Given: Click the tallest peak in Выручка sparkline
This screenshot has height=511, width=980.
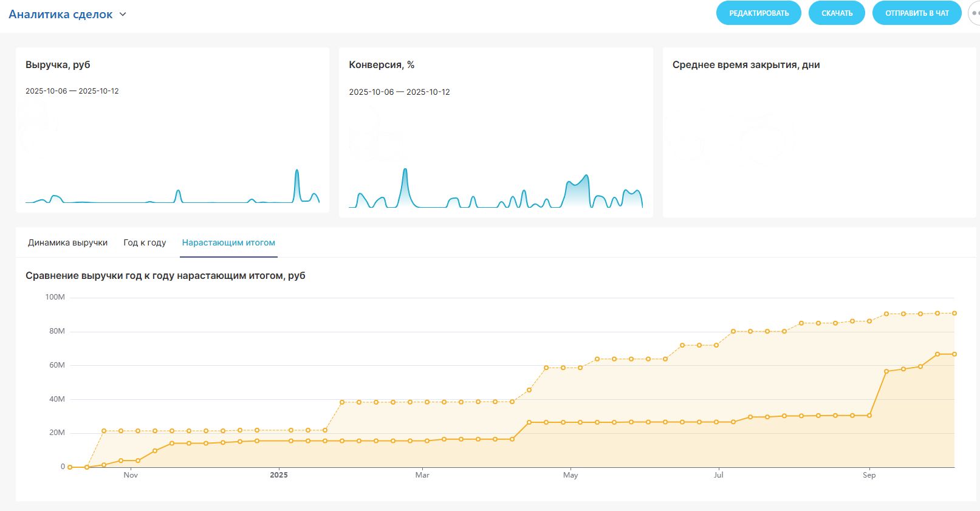Looking at the screenshot, I should (x=297, y=171).
